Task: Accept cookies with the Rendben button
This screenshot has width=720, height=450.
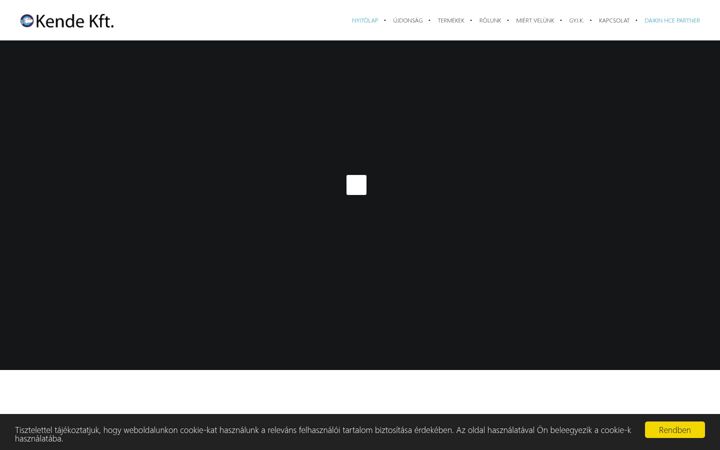Action: coord(675,430)
